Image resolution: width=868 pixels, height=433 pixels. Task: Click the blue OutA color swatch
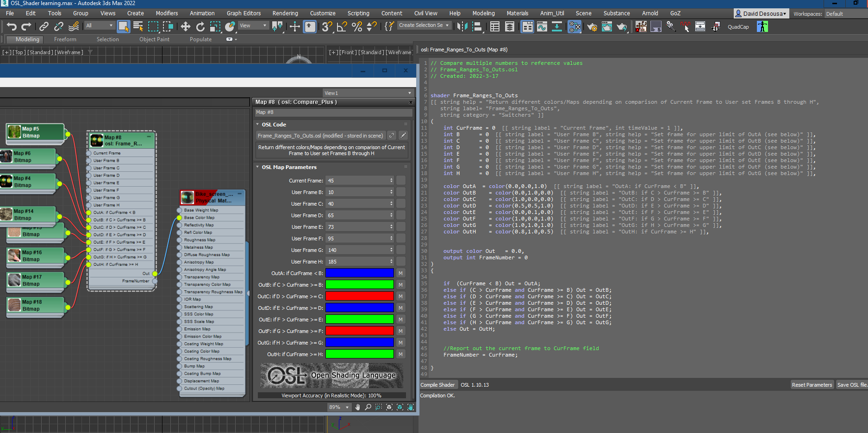pos(359,273)
